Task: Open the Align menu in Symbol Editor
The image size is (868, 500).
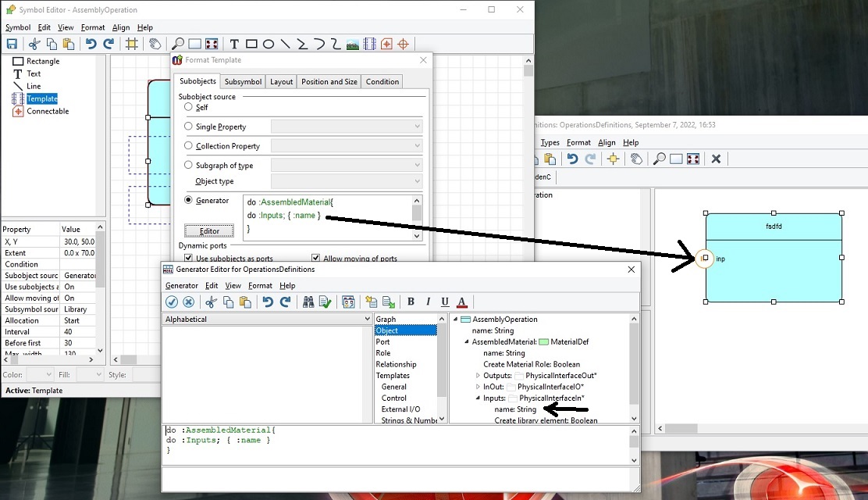Action: pos(121,27)
